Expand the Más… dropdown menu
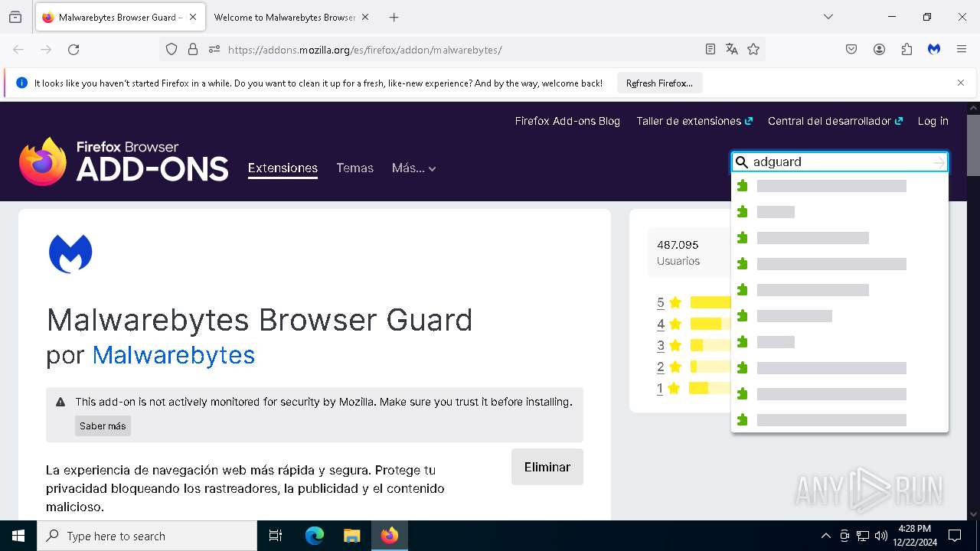 coord(413,168)
